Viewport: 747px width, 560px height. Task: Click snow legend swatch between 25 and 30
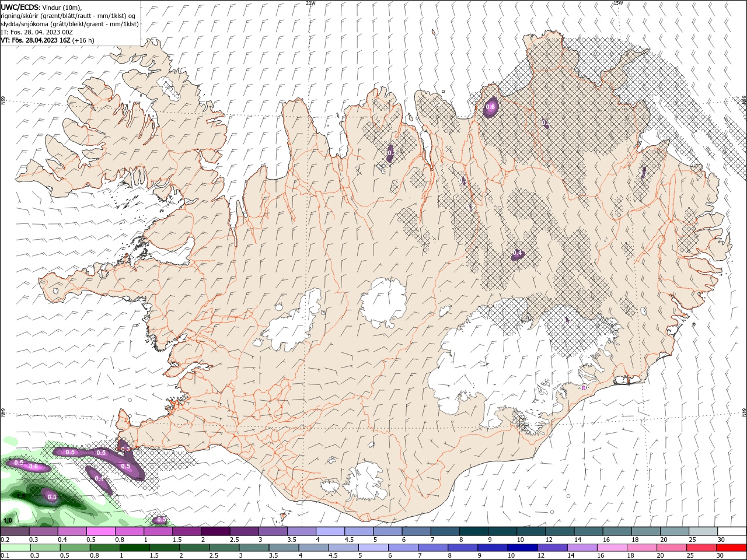[x=704, y=531]
